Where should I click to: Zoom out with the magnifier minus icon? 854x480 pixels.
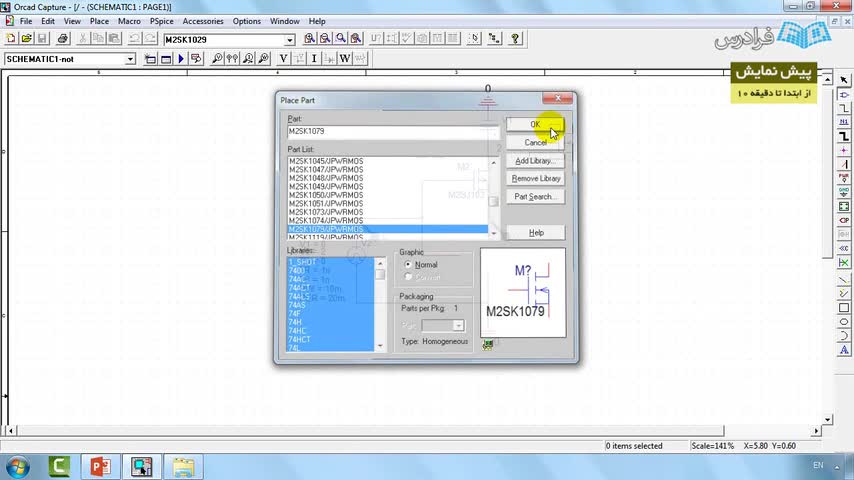tap(325, 39)
